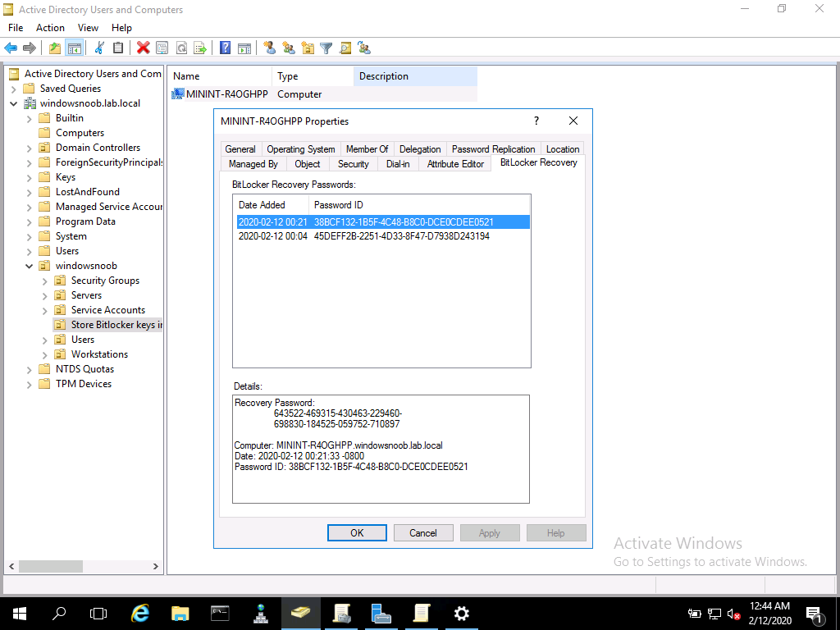Click the Back arrow toolbar icon

[x=11, y=48]
